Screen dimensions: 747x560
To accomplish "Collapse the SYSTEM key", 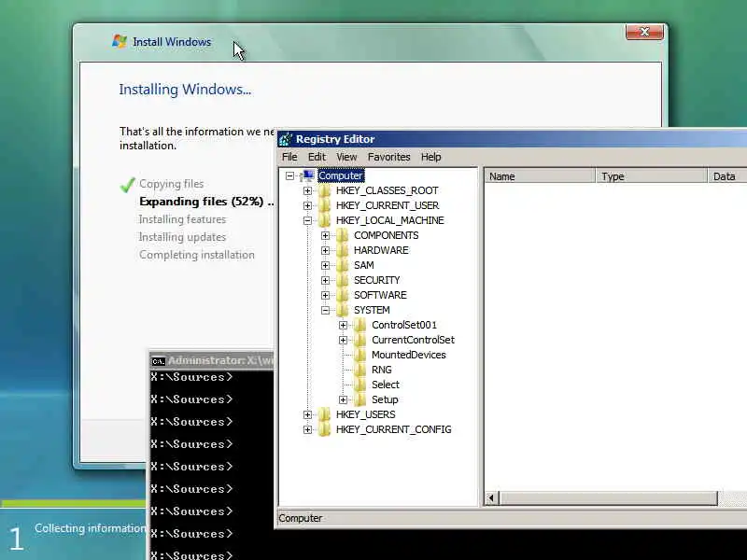I will pos(325,310).
